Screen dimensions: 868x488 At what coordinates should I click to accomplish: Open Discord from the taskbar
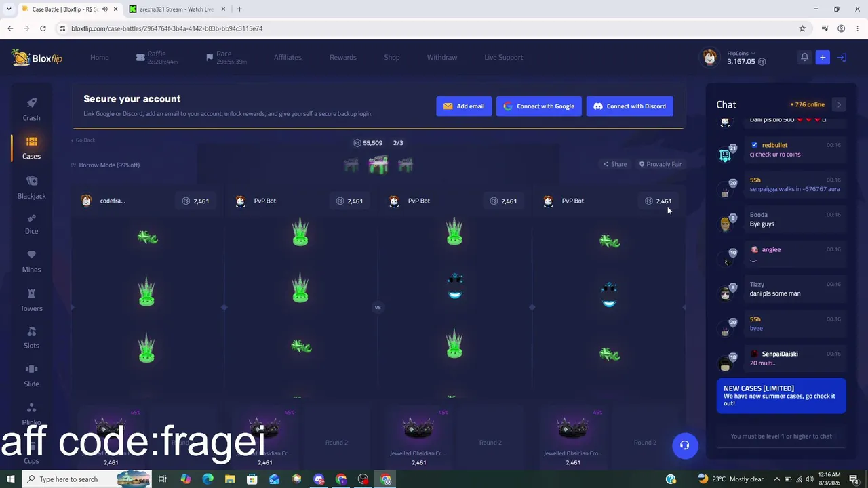tap(319, 479)
